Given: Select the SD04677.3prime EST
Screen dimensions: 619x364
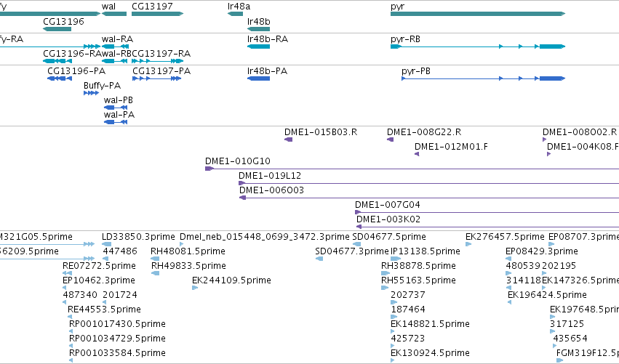Looking at the screenshot, I should pyautogui.click(x=319, y=259).
